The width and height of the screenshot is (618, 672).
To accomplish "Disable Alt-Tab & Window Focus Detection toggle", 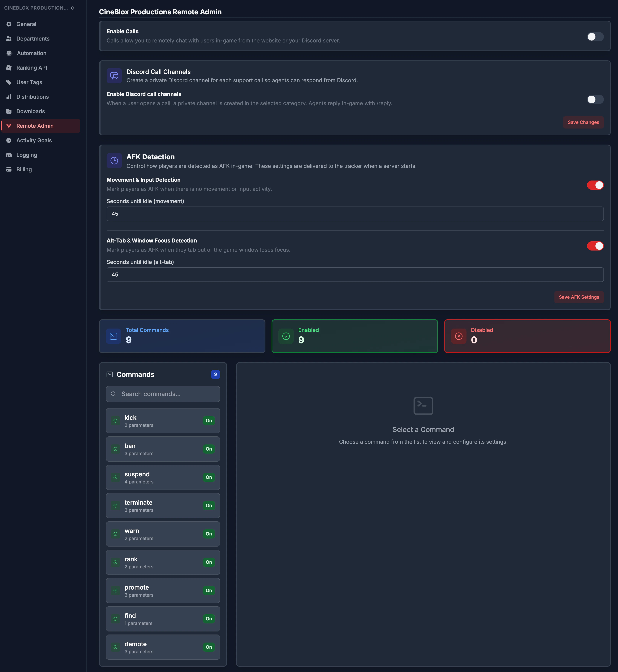I will [595, 246].
